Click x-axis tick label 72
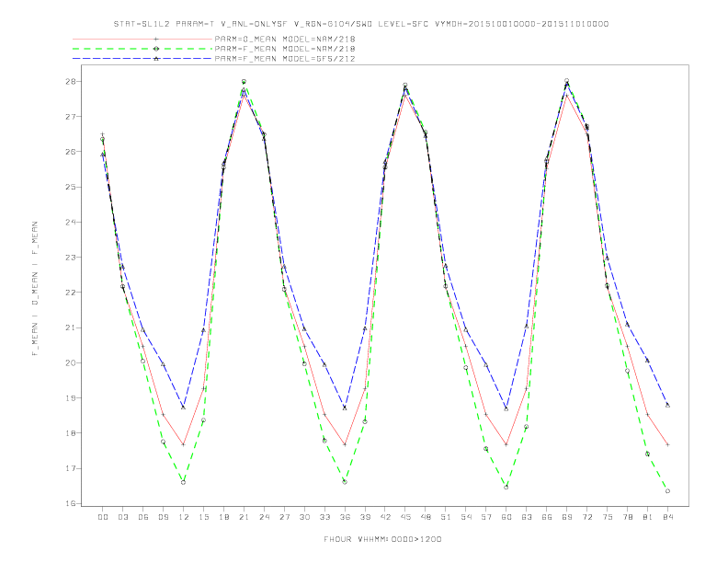The image size is (728, 563). (x=587, y=517)
